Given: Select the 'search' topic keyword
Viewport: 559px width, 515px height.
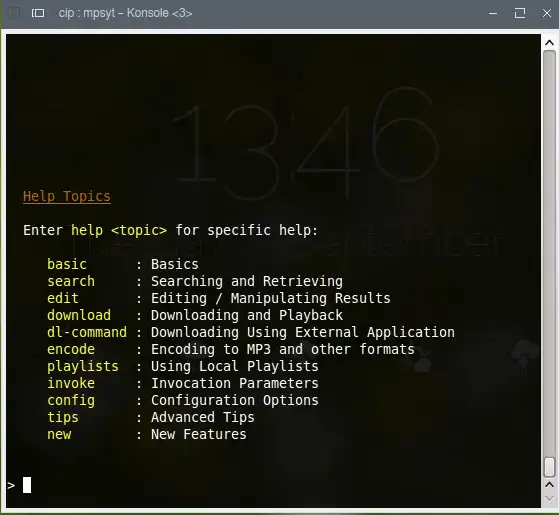Looking at the screenshot, I should (71, 281).
